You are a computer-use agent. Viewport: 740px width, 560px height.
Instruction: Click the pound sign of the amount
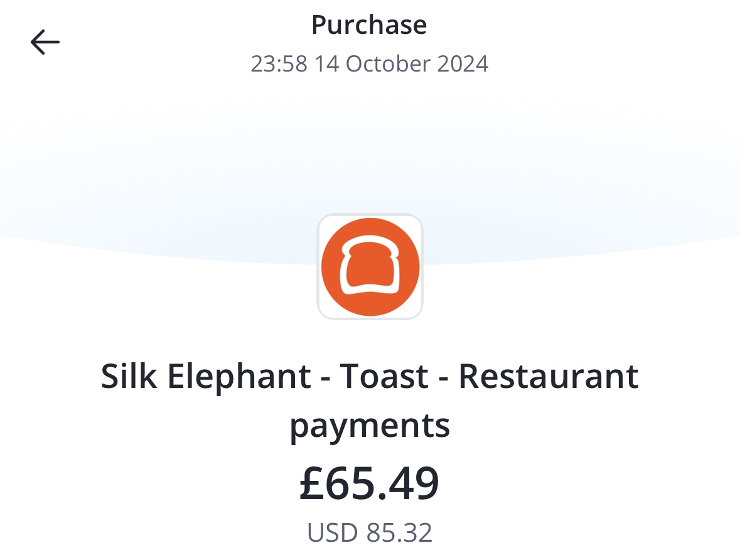pos(312,483)
